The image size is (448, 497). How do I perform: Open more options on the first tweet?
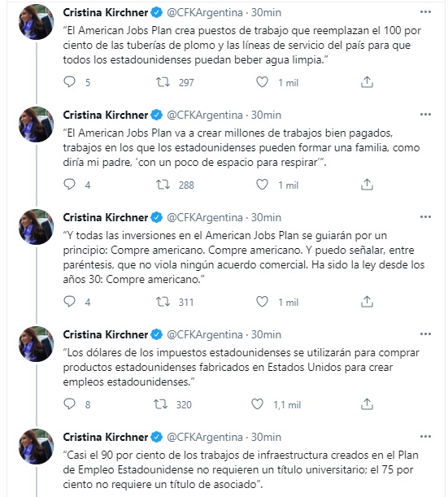point(425,12)
